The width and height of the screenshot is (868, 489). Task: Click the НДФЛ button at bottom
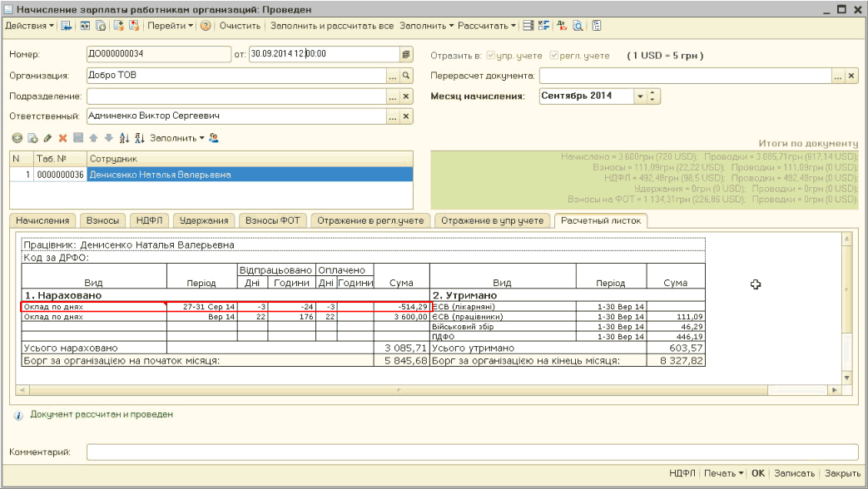coord(682,473)
